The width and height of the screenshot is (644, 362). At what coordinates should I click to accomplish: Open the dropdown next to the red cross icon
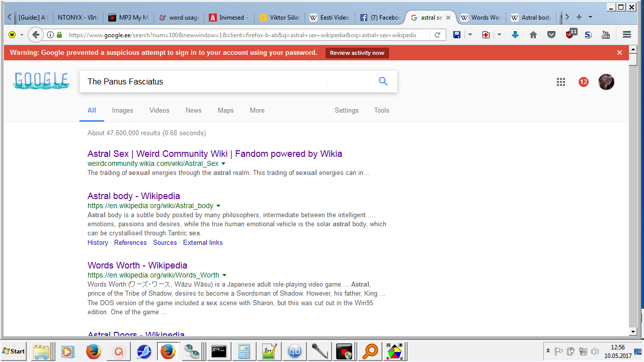click(x=499, y=35)
